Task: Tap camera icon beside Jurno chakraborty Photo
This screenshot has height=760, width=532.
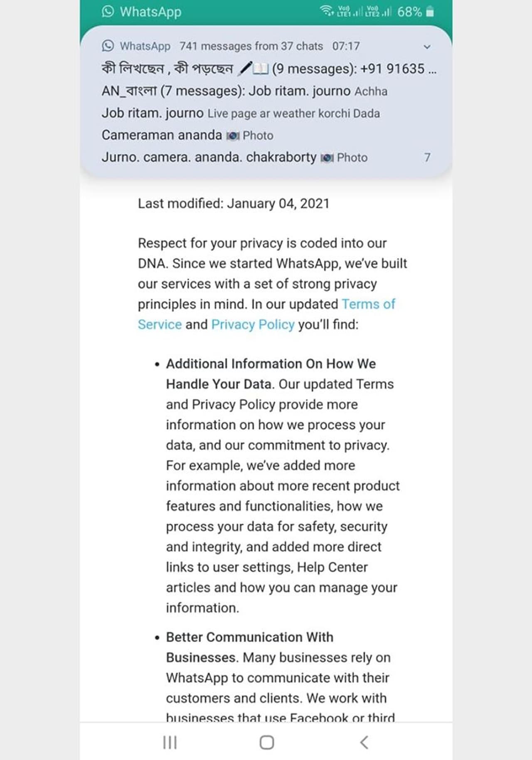Action: pyautogui.click(x=327, y=158)
